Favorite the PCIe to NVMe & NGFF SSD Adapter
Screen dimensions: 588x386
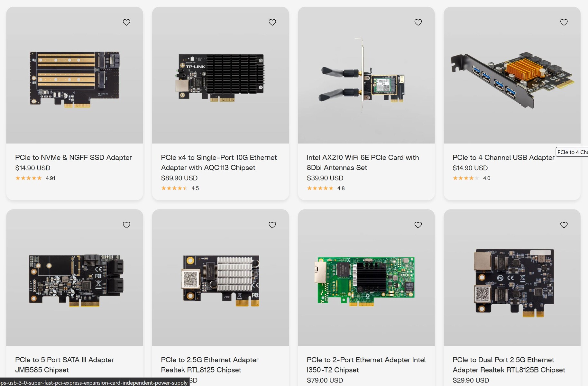(126, 22)
